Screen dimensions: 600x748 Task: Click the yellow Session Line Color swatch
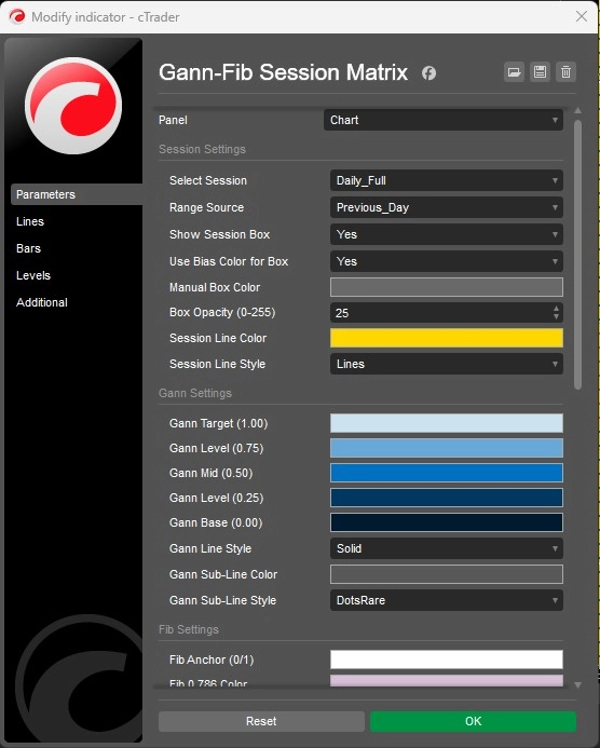coord(446,338)
